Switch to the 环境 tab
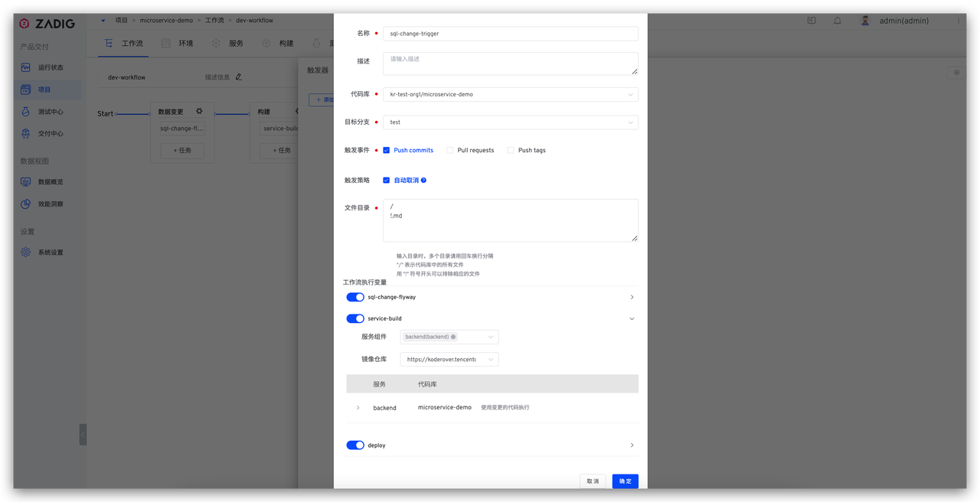Screen dimensions: 980x502 (178, 44)
